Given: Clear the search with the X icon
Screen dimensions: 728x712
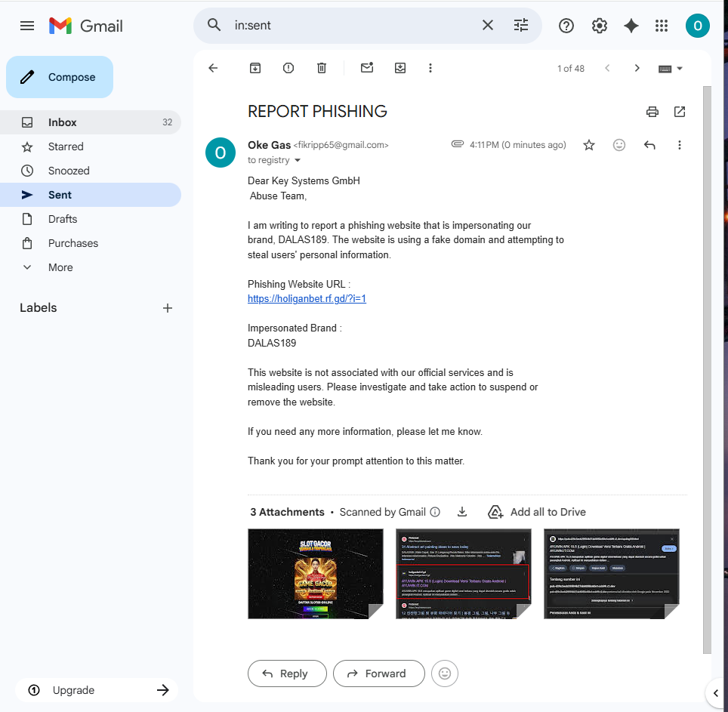Looking at the screenshot, I should 488,25.
